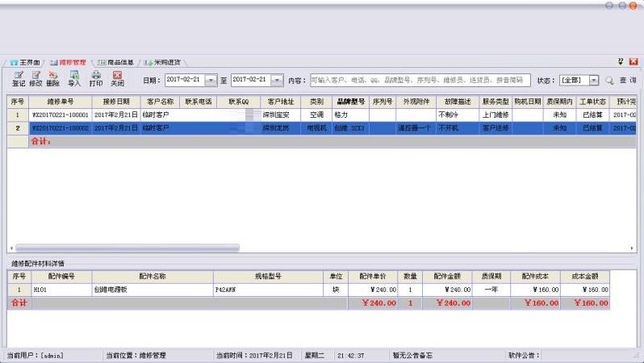Click the 打印 (print) toolbar icon
Screen dimensions: 644x363
click(96, 78)
